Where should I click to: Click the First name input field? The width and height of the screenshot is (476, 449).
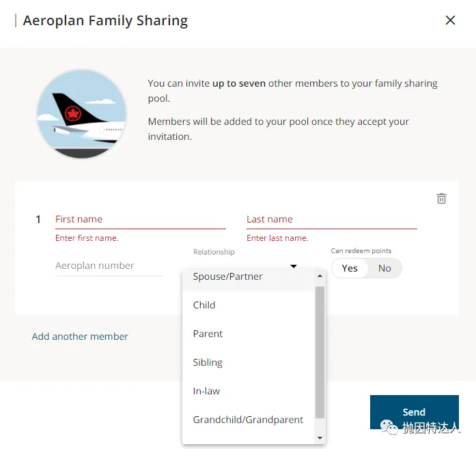(140, 220)
